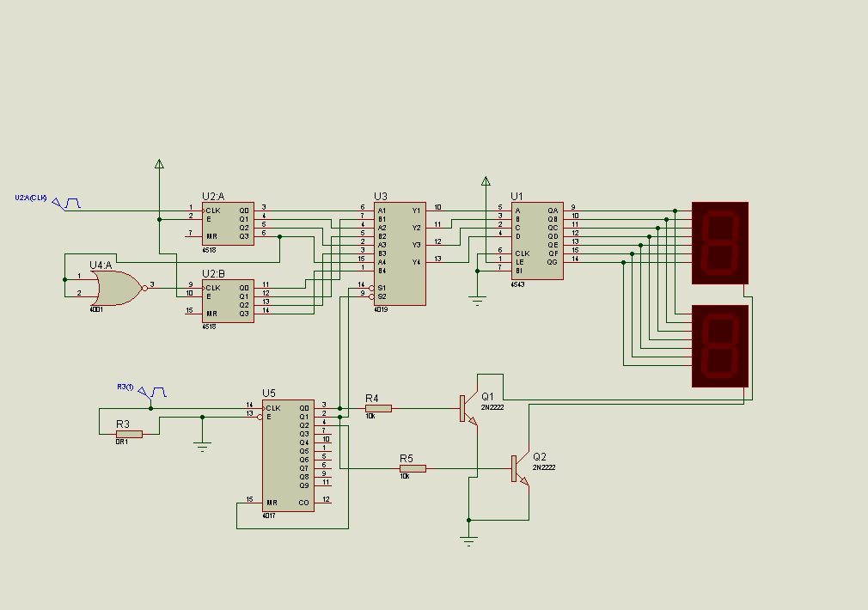868x610 pixels.
Task: Click the CO pin label on U5
Action: [304, 503]
